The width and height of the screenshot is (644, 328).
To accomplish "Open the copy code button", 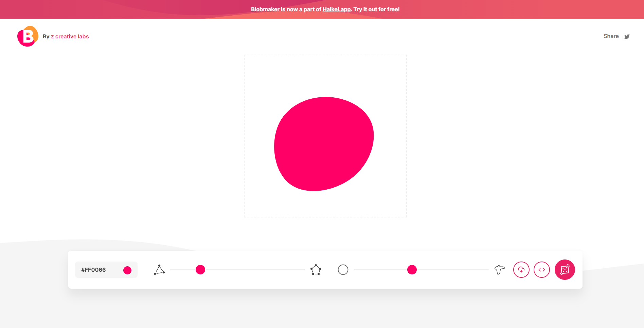I will [x=542, y=270].
